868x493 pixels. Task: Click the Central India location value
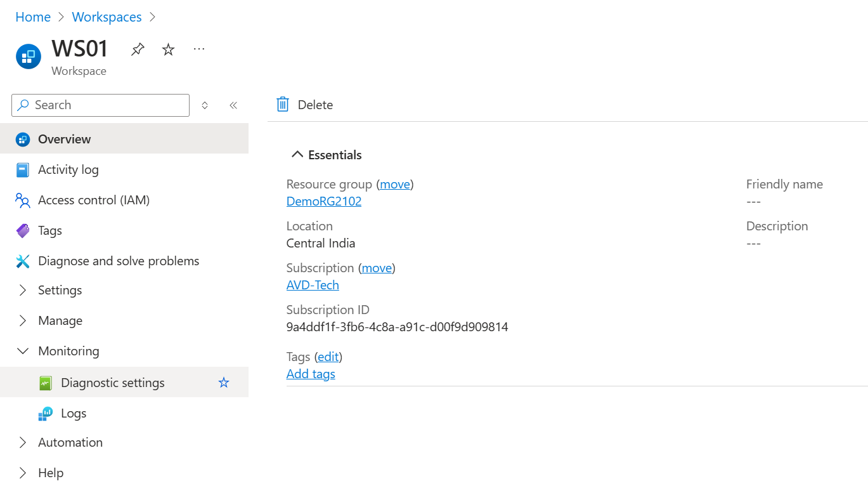321,243
